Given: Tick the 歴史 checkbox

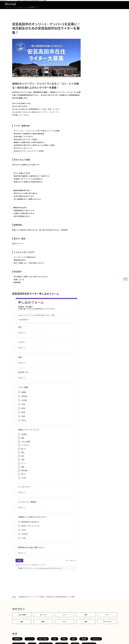Looking at the screenshot, I should pos(19,467).
